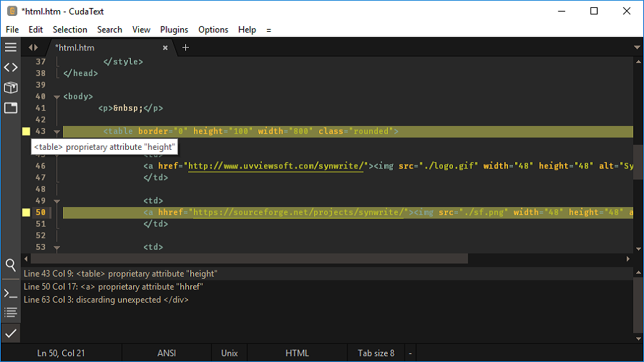The image size is (644, 362).
Task: Show the Code tree panel
Action: tap(10, 67)
